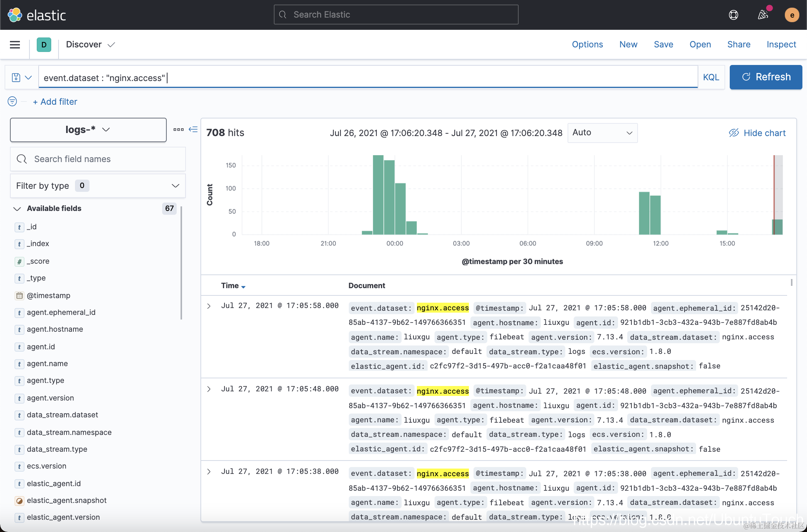807x532 pixels.
Task: Open the saved query disk menu
Action: (x=21, y=78)
